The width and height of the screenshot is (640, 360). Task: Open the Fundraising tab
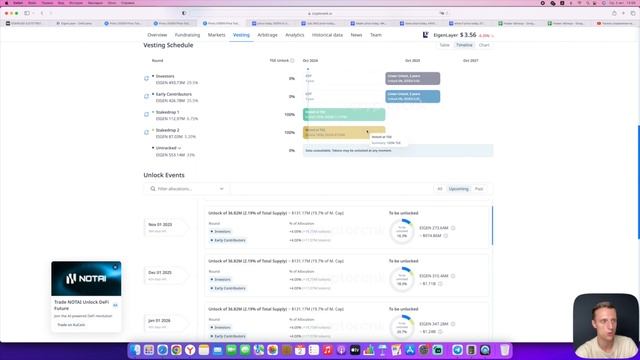click(x=187, y=35)
